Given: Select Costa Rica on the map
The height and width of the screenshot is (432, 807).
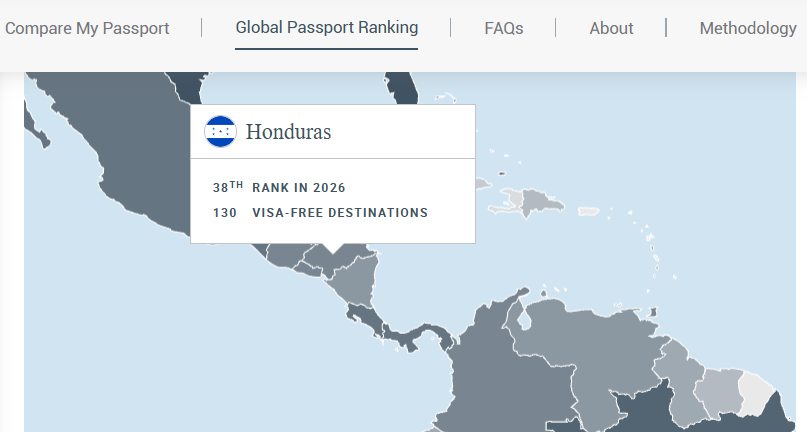Looking at the screenshot, I should (365, 319).
